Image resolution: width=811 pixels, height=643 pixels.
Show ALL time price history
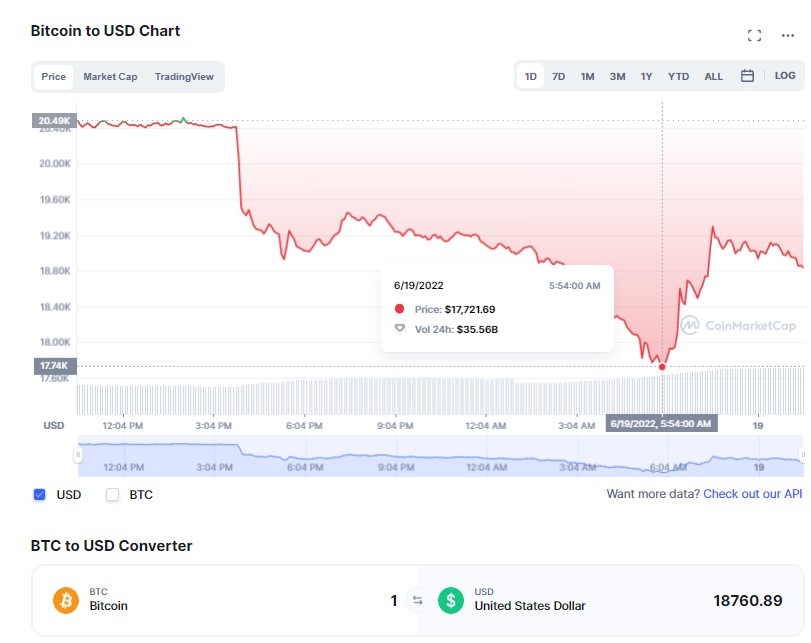[713, 77]
